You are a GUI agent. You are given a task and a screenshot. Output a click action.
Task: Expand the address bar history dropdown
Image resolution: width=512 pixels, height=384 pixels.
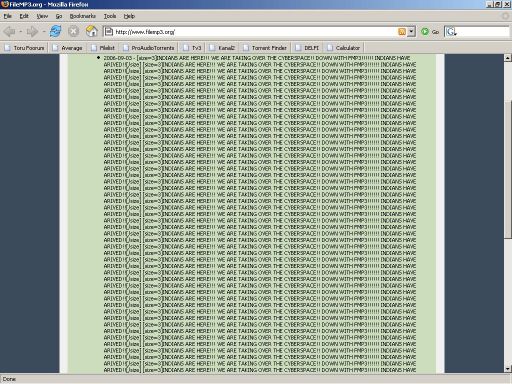[412, 32]
